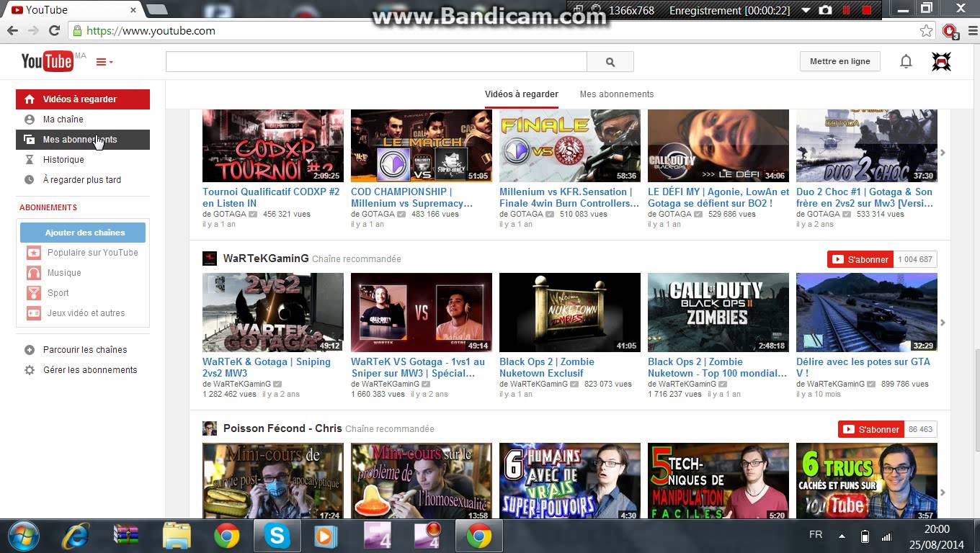Subscribe to WaRTeKGaminG channel
The width and height of the screenshot is (980, 553).
(x=860, y=259)
